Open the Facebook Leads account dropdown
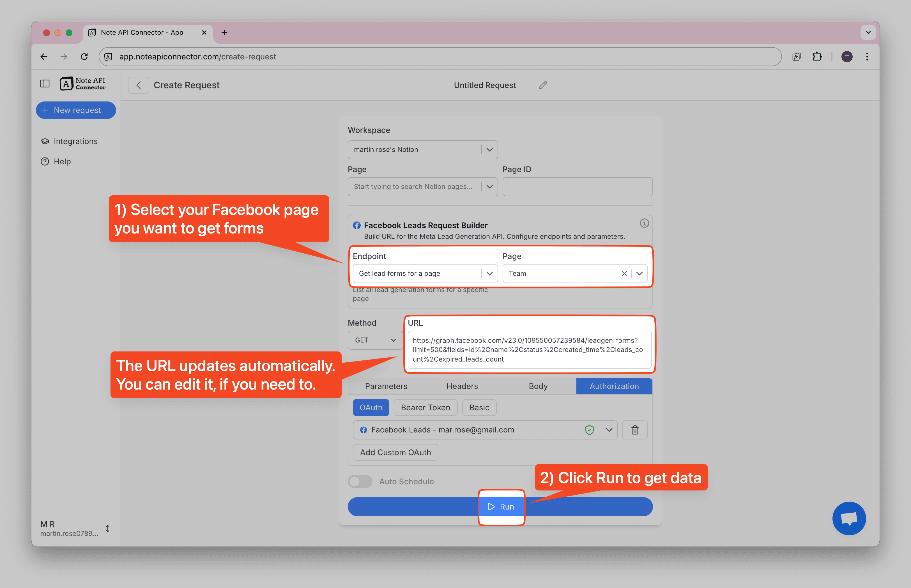This screenshot has height=588, width=911. pyautogui.click(x=485, y=430)
